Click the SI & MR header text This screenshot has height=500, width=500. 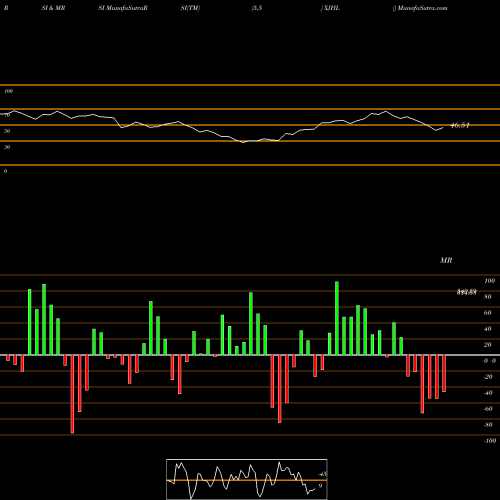click(53, 8)
